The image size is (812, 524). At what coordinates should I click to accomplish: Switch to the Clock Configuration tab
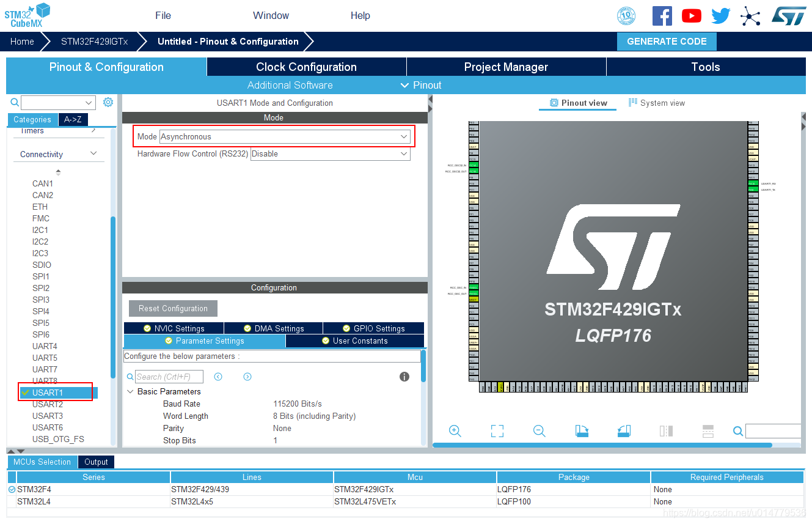click(307, 67)
